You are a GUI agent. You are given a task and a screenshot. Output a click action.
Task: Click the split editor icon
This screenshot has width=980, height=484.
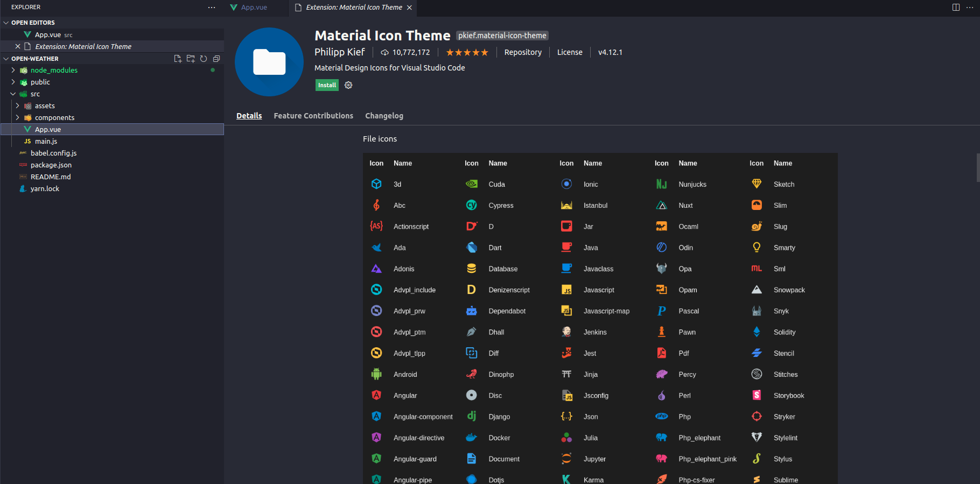pyautogui.click(x=956, y=8)
